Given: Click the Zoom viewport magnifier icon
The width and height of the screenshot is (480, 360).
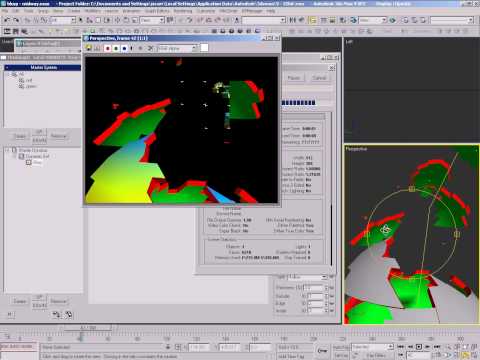Looking at the screenshot, I should (448, 347).
